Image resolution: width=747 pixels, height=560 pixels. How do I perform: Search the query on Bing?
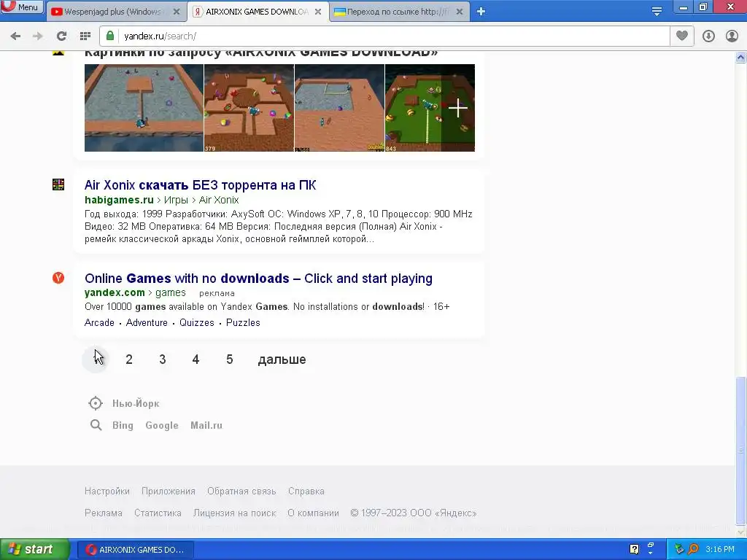123,425
